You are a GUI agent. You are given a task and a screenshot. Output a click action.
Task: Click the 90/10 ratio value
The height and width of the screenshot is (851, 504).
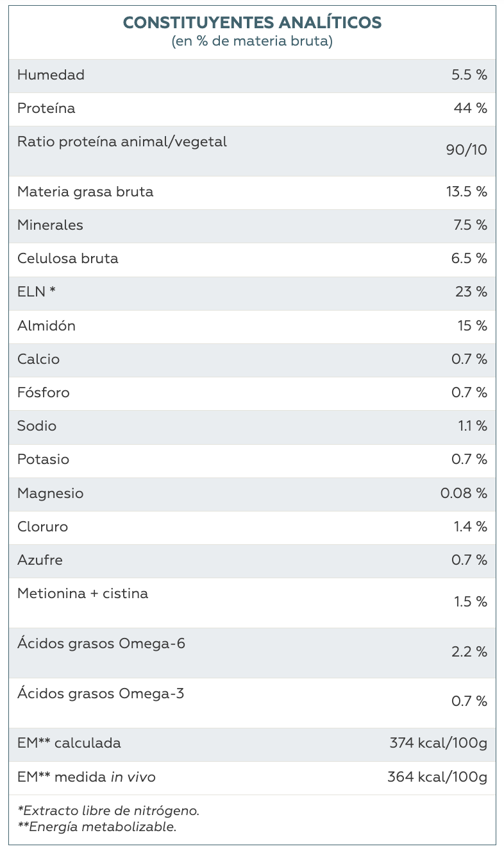coord(466,150)
